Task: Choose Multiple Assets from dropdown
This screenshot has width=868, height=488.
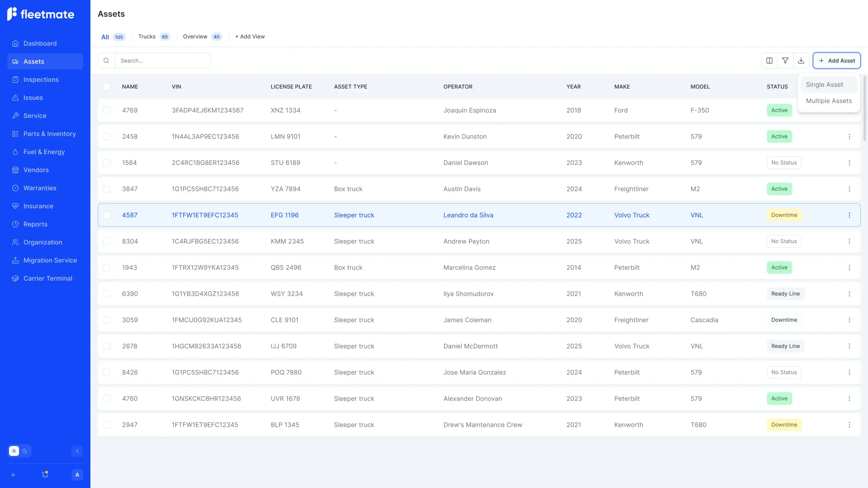Action: [829, 101]
